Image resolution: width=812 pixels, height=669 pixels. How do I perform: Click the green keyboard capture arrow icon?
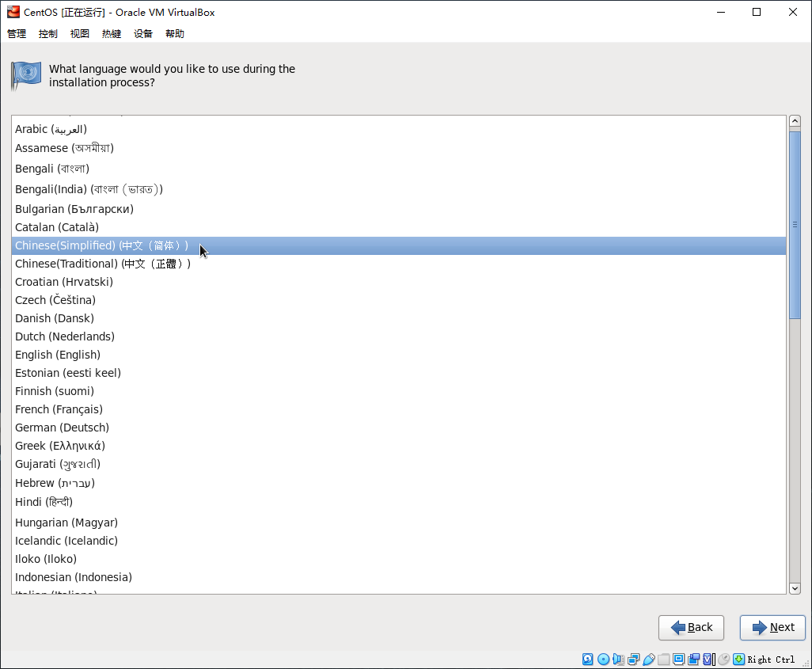pyautogui.click(x=739, y=659)
